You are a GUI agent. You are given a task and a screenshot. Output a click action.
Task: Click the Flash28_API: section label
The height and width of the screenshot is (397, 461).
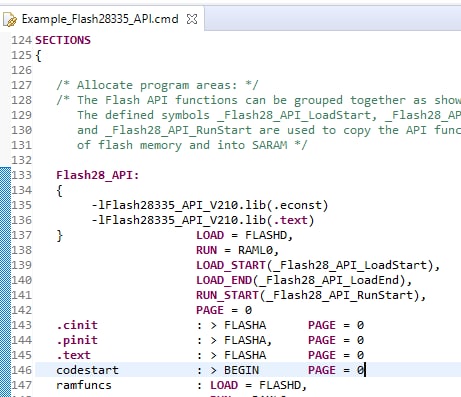click(x=98, y=175)
